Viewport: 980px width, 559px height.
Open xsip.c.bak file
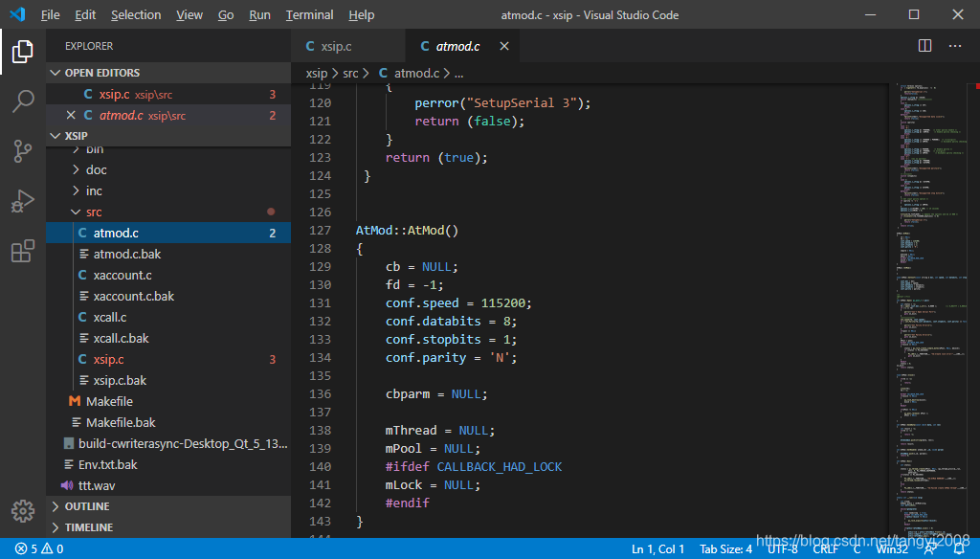click(x=168, y=380)
